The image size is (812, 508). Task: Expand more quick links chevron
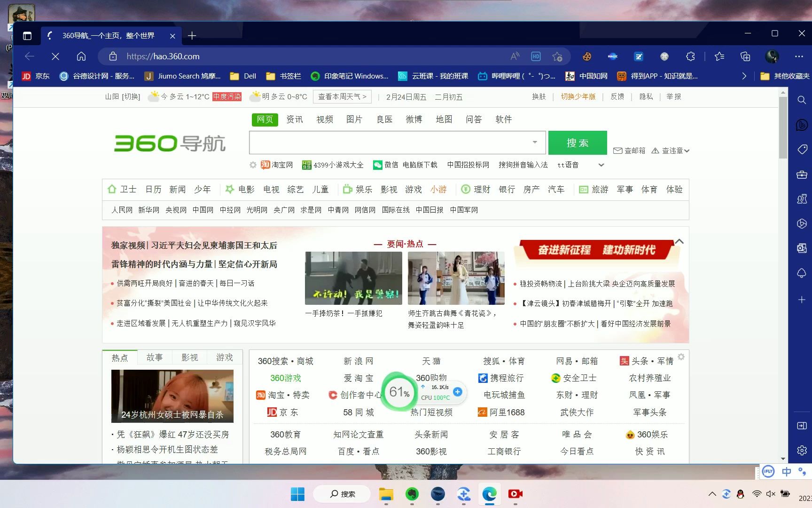[601, 165]
